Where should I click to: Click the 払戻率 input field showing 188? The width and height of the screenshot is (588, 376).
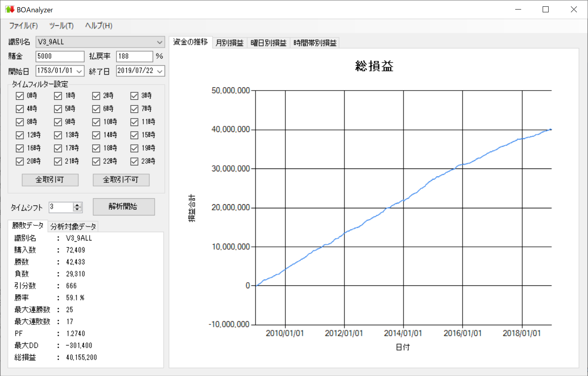[x=134, y=56]
